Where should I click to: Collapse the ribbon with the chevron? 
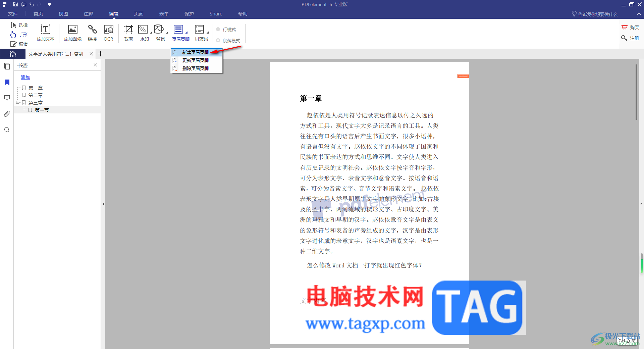click(639, 14)
